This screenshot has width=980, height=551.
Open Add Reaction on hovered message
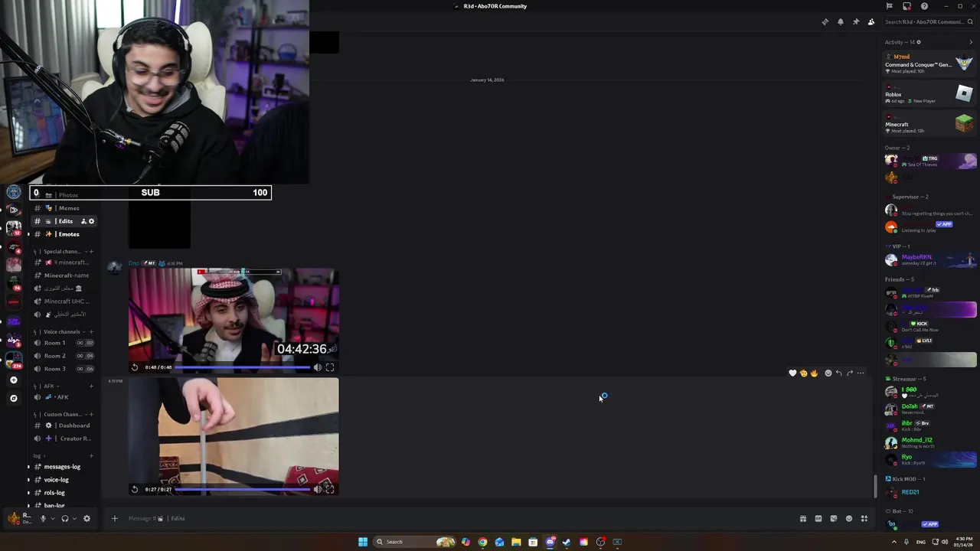click(x=828, y=373)
